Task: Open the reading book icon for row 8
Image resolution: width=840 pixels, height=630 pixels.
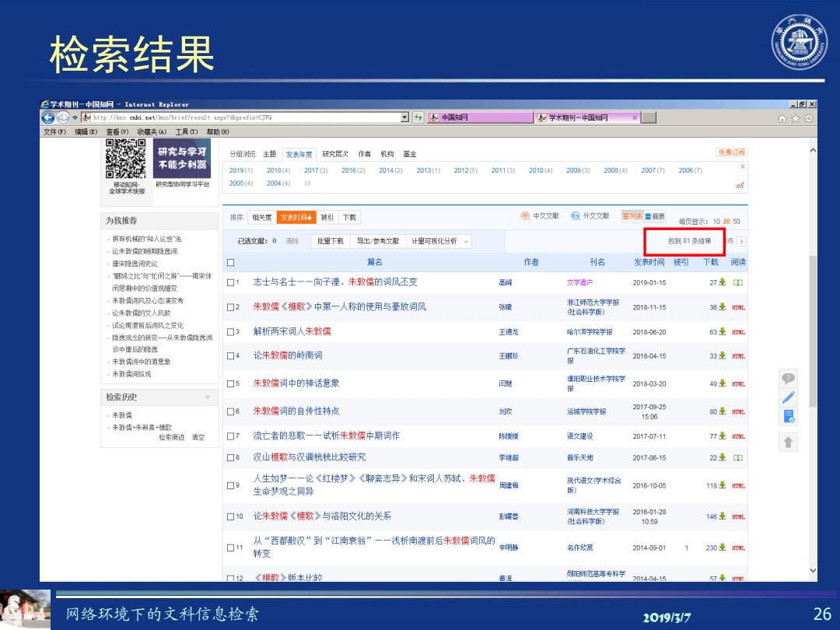Action: pyautogui.click(x=737, y=457)
